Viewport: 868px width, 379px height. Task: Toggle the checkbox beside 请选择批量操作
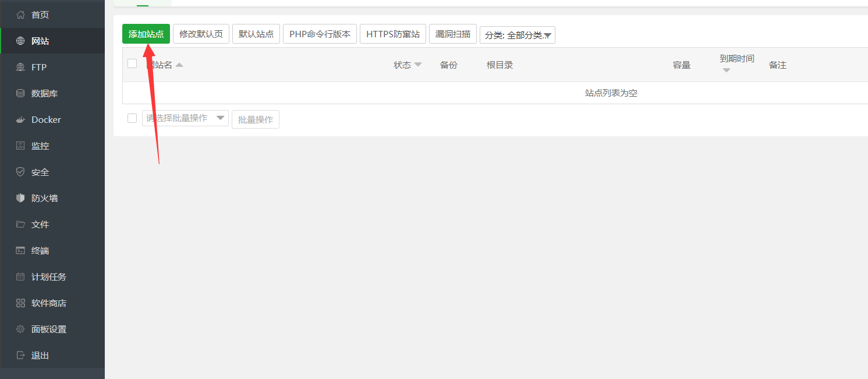click(x=132, y=118)
